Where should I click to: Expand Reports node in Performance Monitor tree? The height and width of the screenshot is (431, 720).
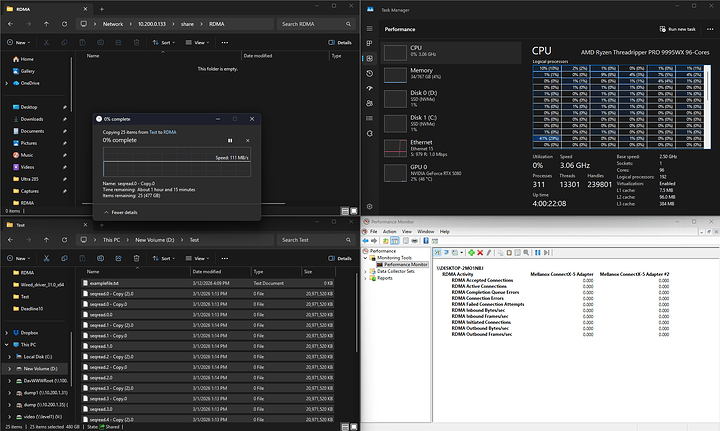366,278
